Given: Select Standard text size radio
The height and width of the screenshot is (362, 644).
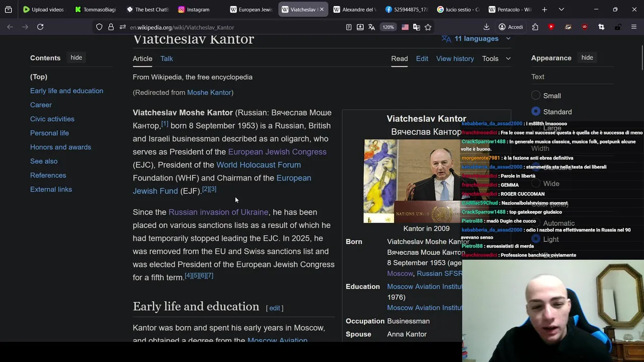Looking at the screenshot, I should click(x=536, y=112).
